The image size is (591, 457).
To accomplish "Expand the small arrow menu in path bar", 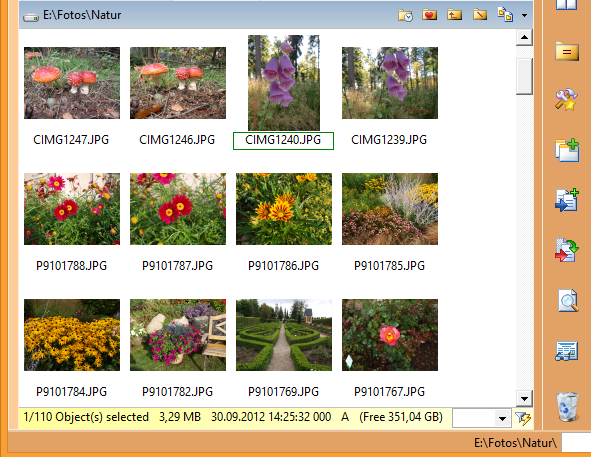I will tap(524, 15).
